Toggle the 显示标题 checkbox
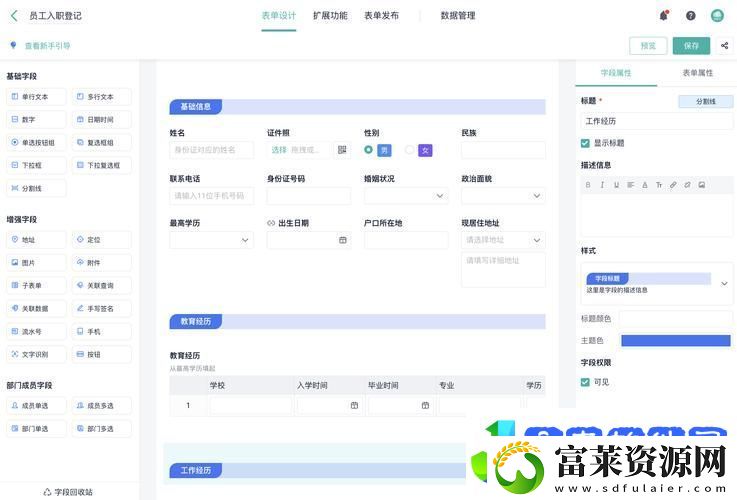737x500 pixels. 585,143
